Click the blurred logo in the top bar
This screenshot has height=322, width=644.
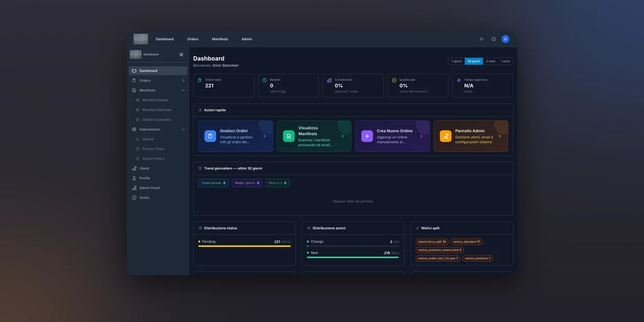tap(141, 39)
